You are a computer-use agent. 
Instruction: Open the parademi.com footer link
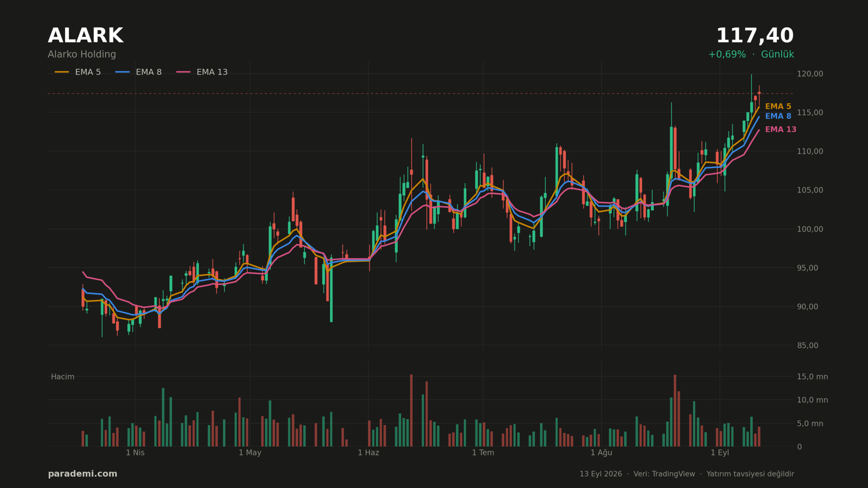[x=82, y=474]
